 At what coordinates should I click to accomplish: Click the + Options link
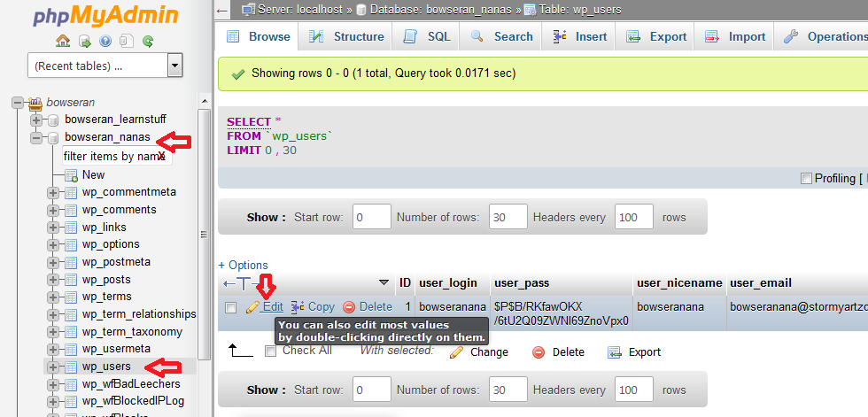tap(243, 265)
